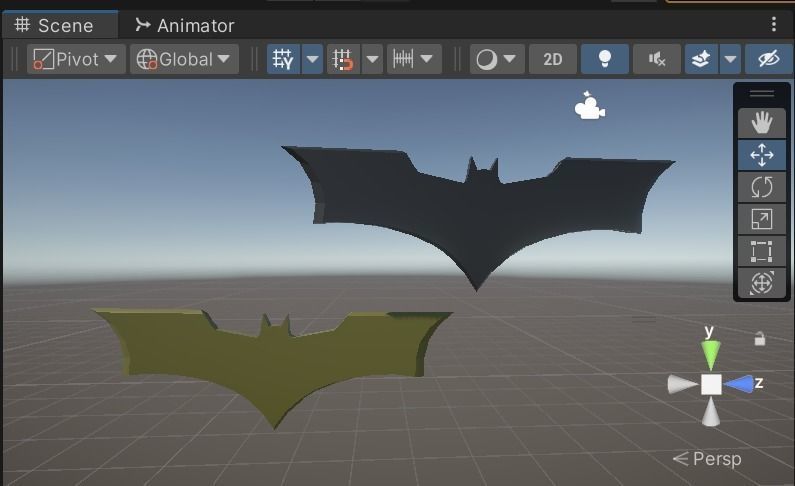Toggle grid snapping magnet icon
This screenshot has height=486, width=795.
pos(343,59)
